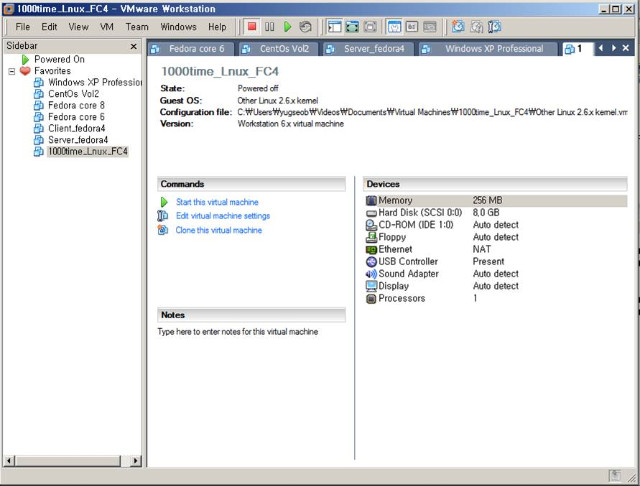Select Windows XP Professional in Favorites

point(95,82)
